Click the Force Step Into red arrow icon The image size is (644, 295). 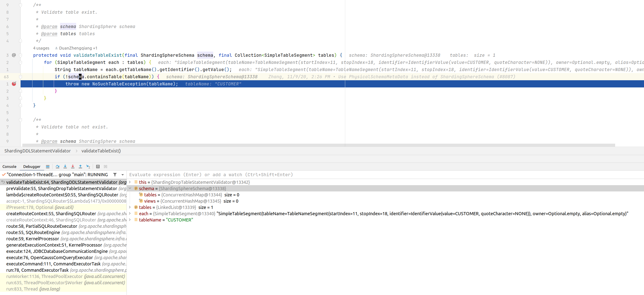click(x=73, y=166)
